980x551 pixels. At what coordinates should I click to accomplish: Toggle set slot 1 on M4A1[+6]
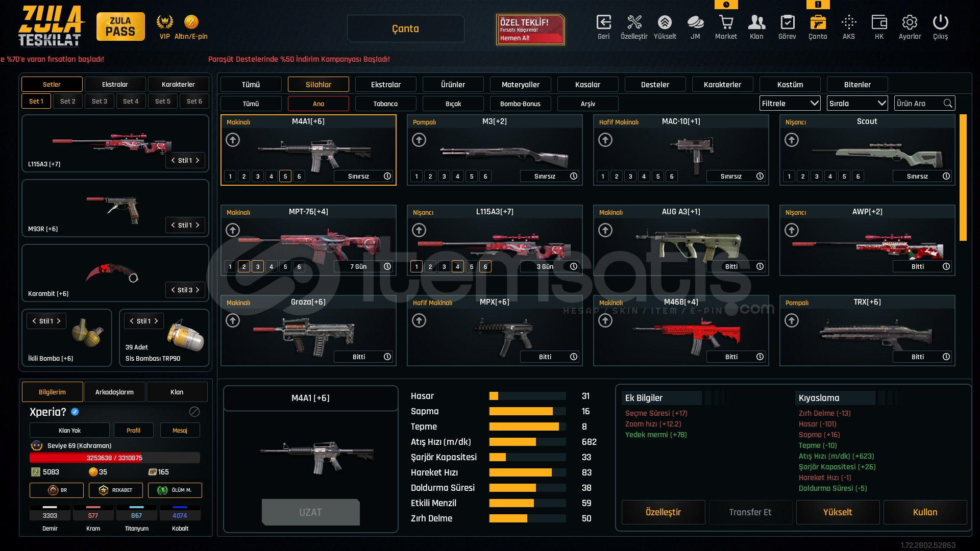coord(230,177)
